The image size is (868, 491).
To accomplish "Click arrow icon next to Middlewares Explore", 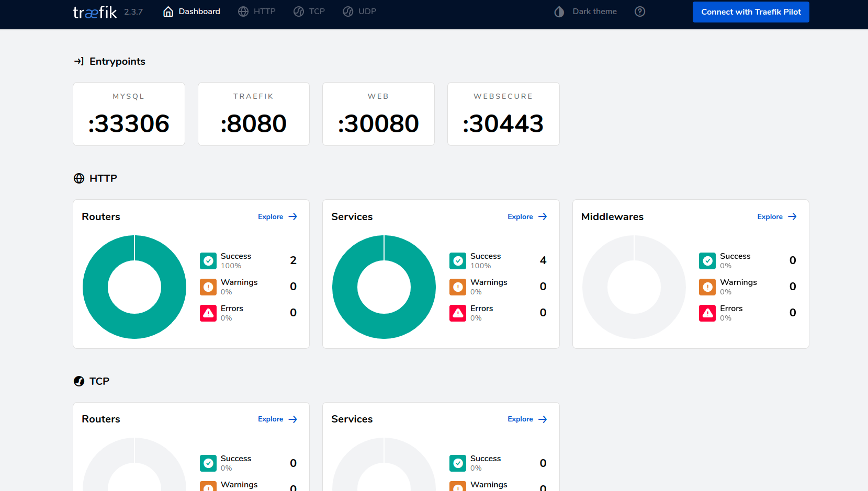I will (x=793, y=216).
